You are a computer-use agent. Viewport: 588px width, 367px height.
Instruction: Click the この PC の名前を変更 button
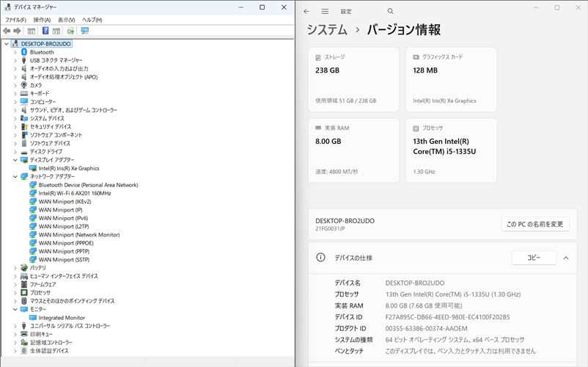point(535,224)
